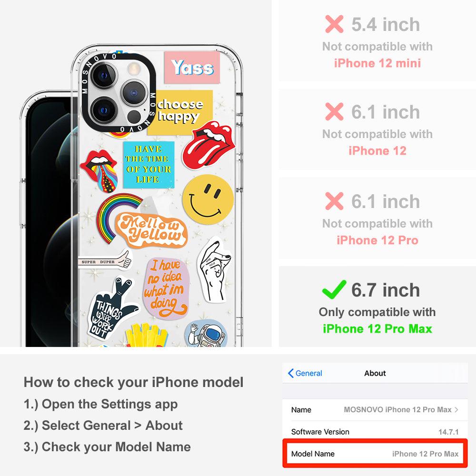The image size is (476, 476).
Task: Click the yellow smiley face sticker
Action: click(208, 200)
